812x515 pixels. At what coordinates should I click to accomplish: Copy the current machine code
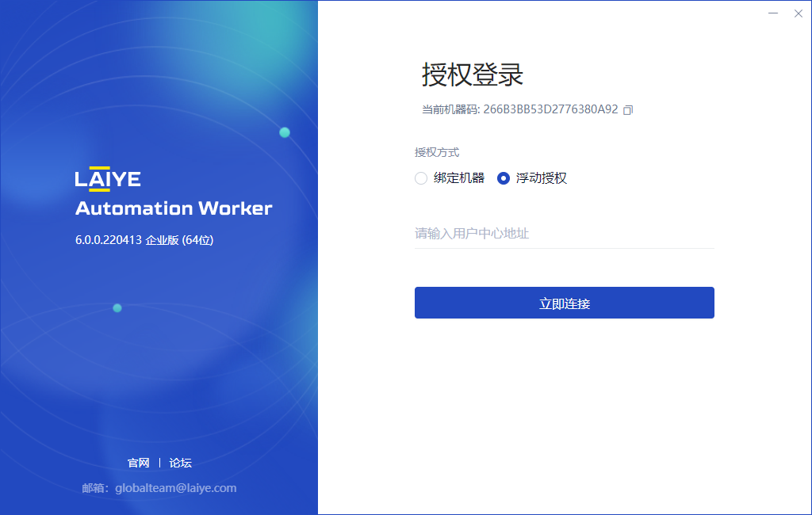pos(628,110)
